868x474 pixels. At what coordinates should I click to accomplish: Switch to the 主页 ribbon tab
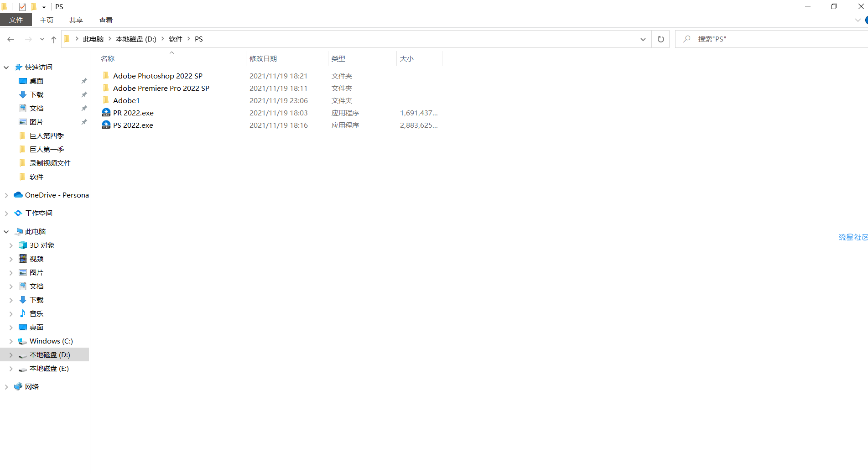47,20
